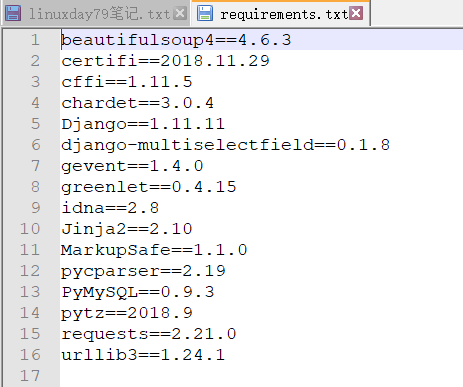Click the line PyMySQL==0.9.3
This screenshot has width=463, height=387.
137,292
